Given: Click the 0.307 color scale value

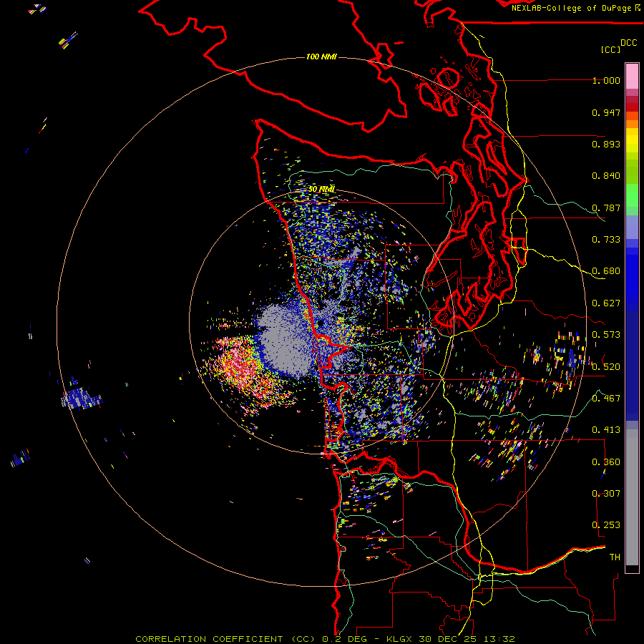Looking at the screenshot, I should 606,494.
